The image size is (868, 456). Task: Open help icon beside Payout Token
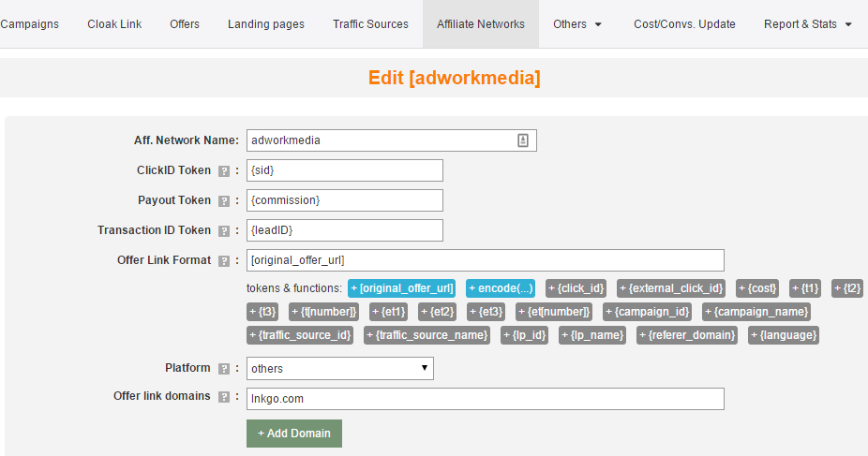(224, 201)
